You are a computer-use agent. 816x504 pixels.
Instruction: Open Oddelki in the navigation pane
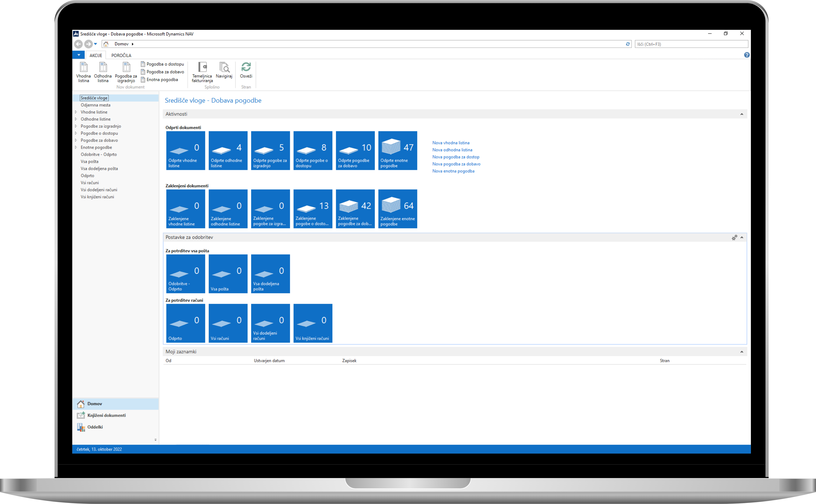pyautogui.click(x=95, y=427)
